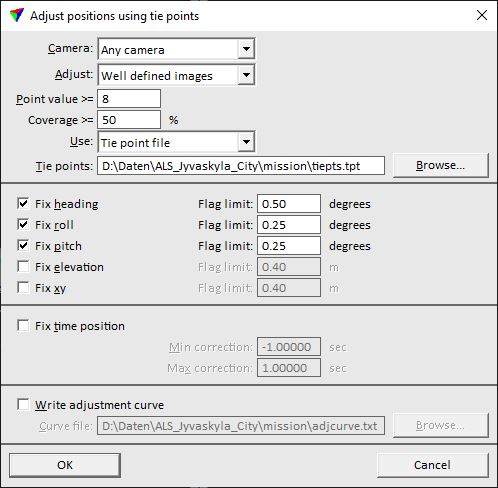Click the heading Flag limit field 0.50
Screen dimensions: 498x488
[289, 204]
